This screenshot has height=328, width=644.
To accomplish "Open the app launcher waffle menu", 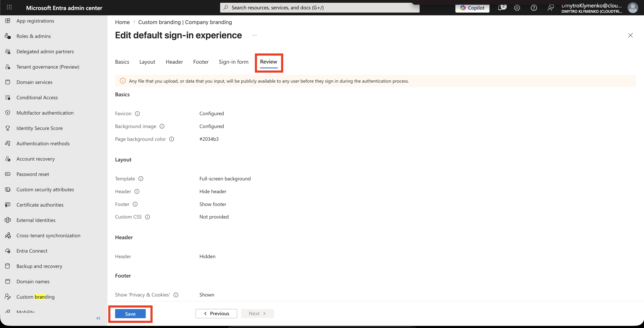I will click(9, 7).
